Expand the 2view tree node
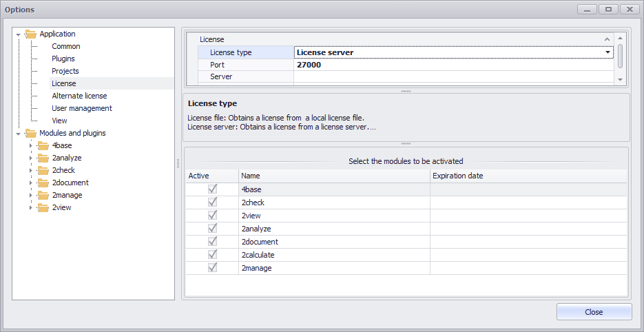The height and width of the screenshot is (332, 644). (31, 207)
